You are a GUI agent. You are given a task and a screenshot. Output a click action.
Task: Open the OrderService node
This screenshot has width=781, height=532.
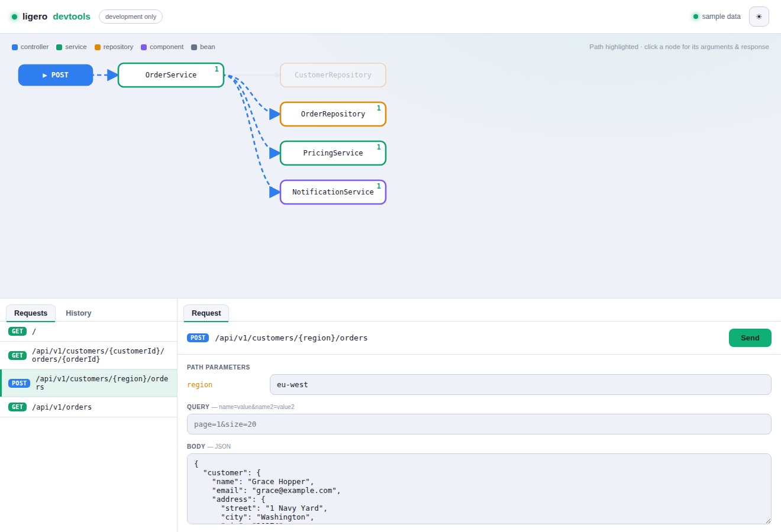coord(171,75)
